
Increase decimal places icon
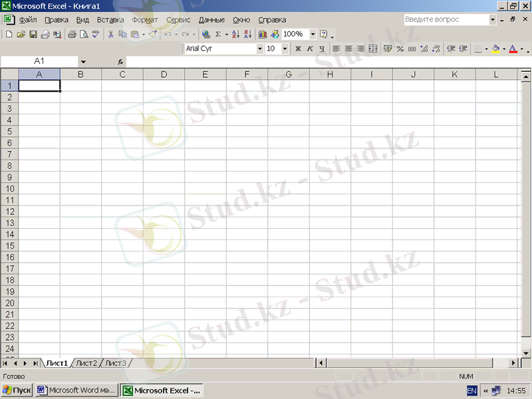424,49
